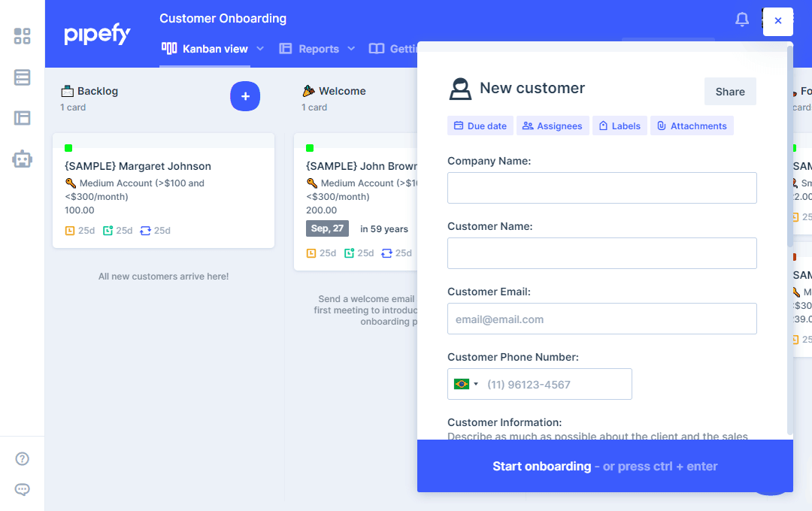
Task: Add a new card with plus button
Action: click(245, 96)
